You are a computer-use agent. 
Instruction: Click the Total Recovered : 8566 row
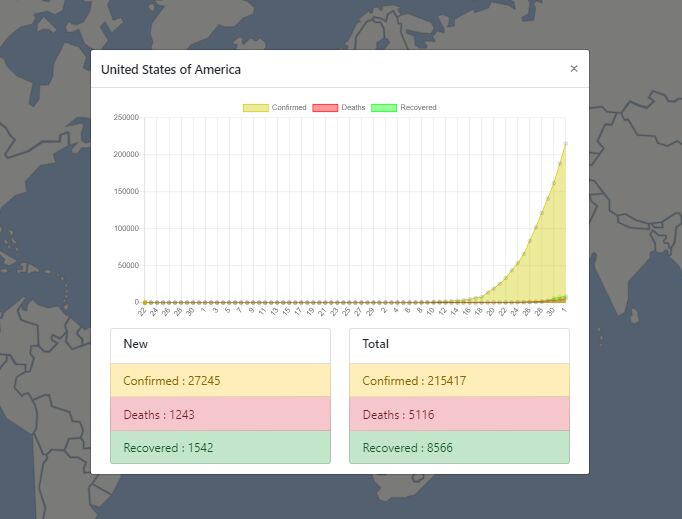[x=459, y=447]
